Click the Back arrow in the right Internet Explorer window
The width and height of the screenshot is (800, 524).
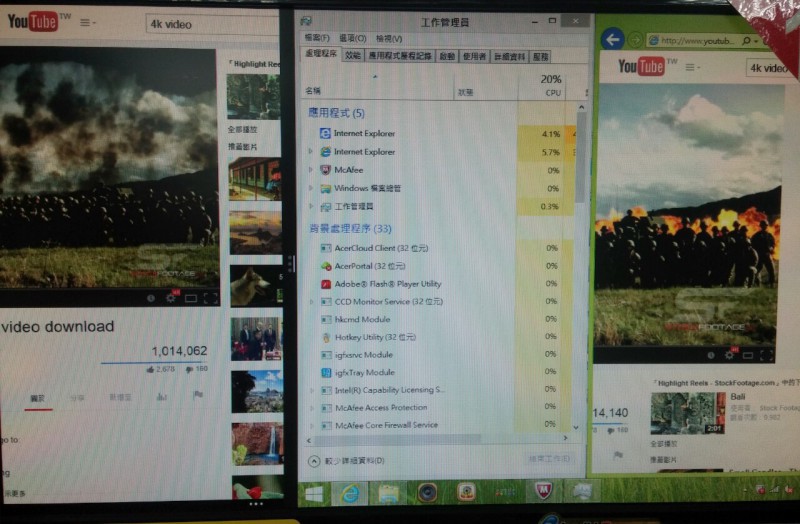(x=612, y=39)
